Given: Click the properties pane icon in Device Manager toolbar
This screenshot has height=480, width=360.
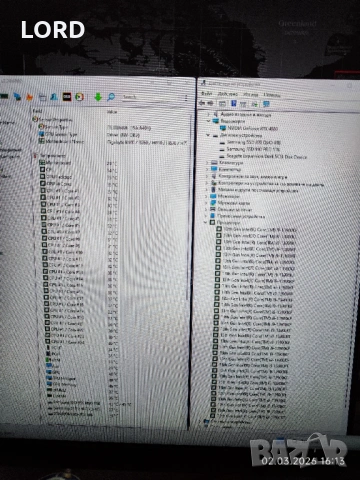Looking at the screenshot, I should coord(222,104).
